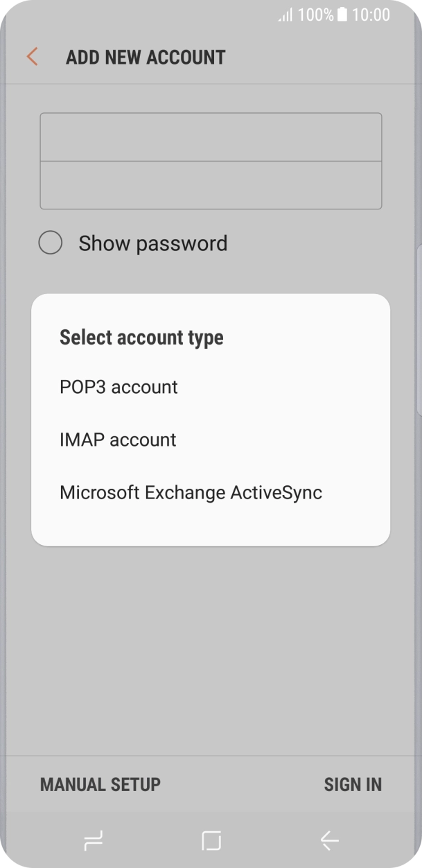Click the password input field

211,184
